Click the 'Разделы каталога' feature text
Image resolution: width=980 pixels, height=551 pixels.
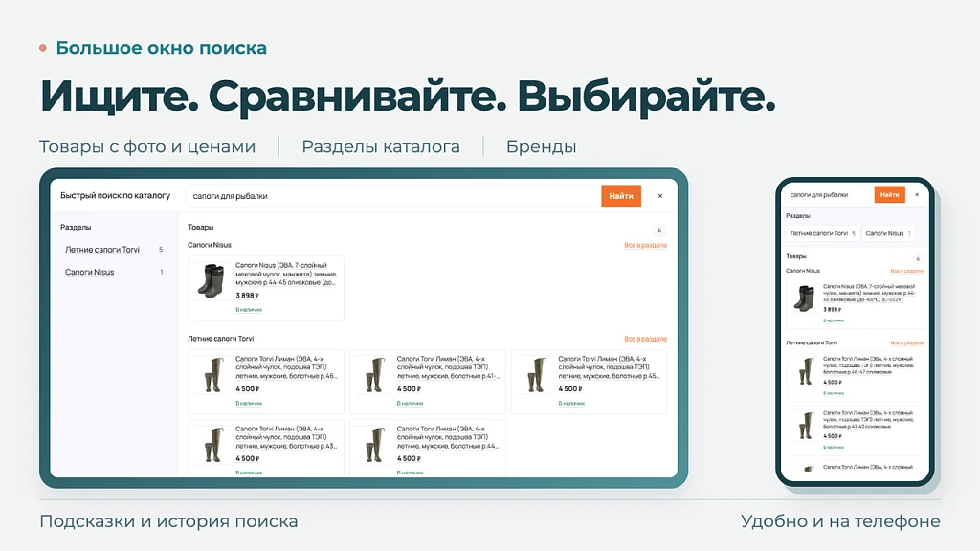tap(381, 146)
